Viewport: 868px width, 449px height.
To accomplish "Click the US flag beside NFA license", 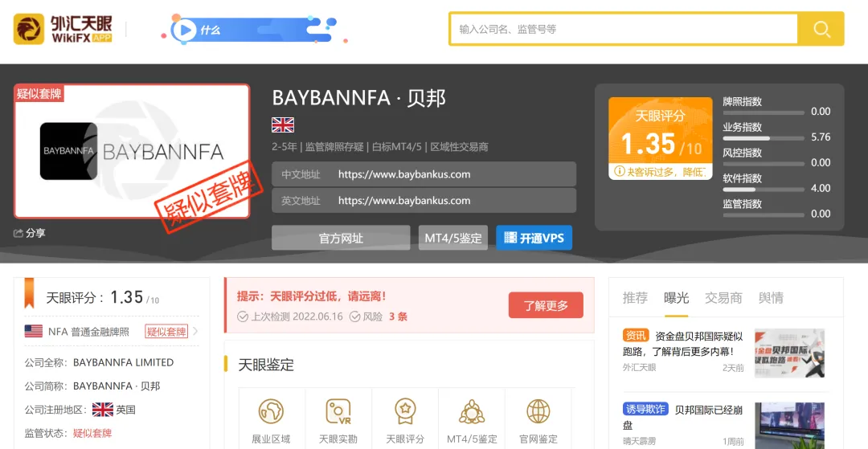I will pos(34,331).
